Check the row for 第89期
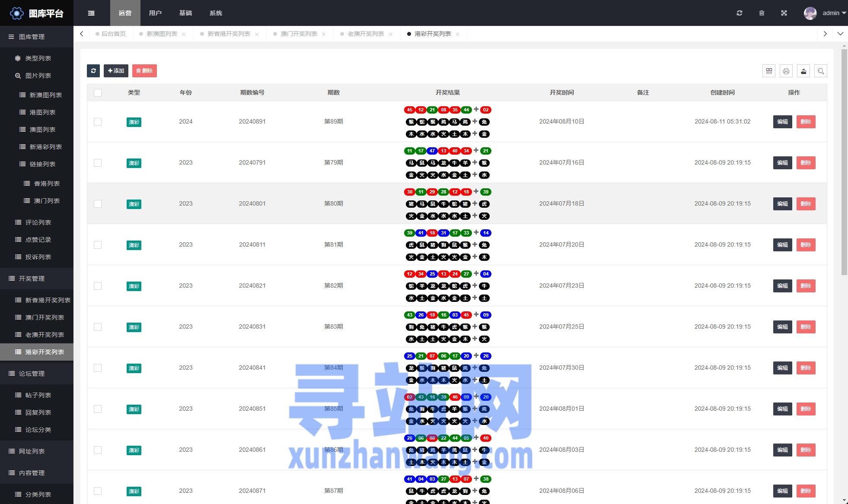The height and width of the screenshot is (504, 848). (x=98, y=122)
